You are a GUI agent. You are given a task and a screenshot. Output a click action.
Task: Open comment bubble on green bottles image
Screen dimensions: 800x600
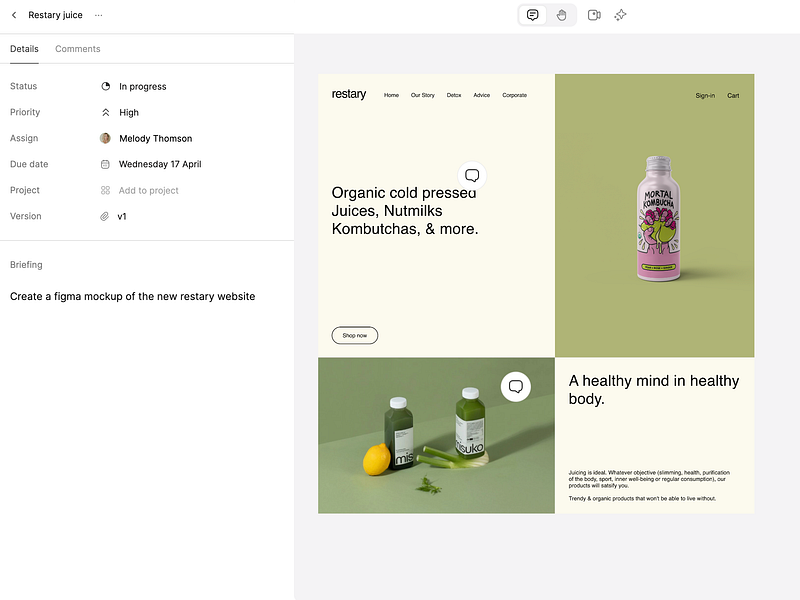click(516, 387)
